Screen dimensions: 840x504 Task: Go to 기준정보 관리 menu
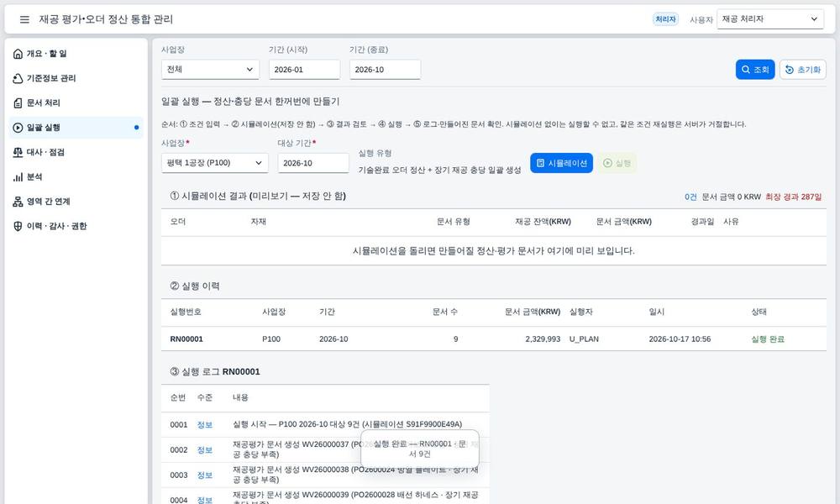click(x=76, y=78)
